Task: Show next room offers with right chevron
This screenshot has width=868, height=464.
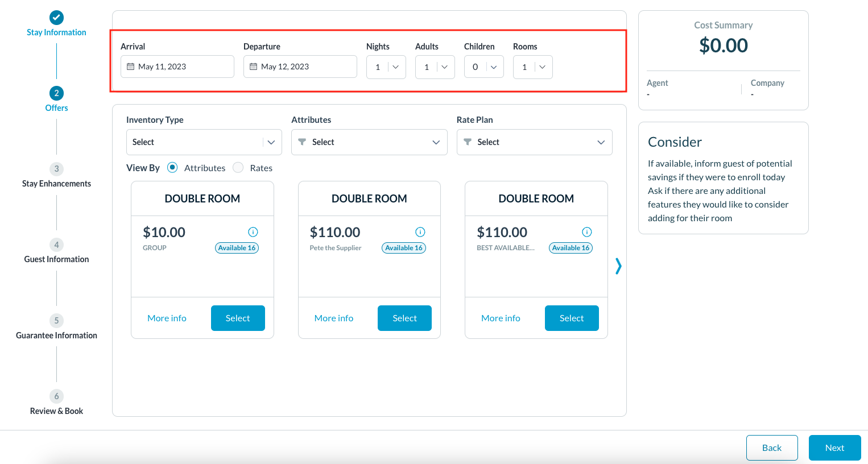Action: click(x=618, y=266)
